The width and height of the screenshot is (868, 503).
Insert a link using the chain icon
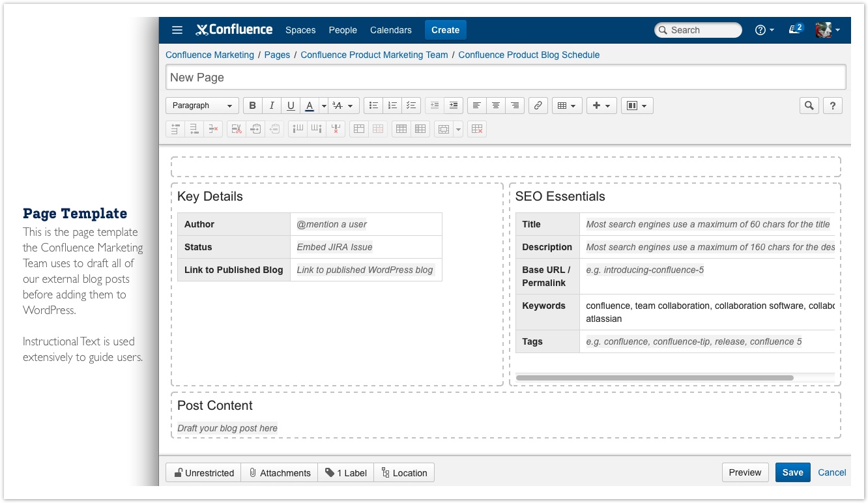tap(538, 106)
